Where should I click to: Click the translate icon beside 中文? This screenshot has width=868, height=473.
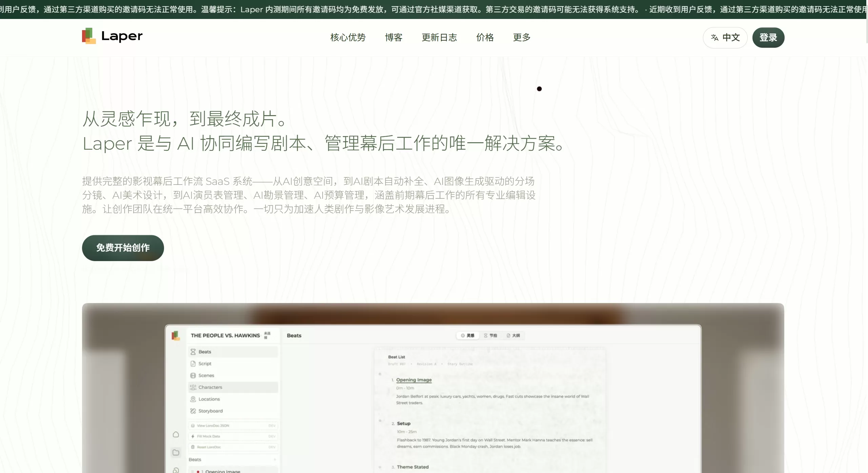714,38
